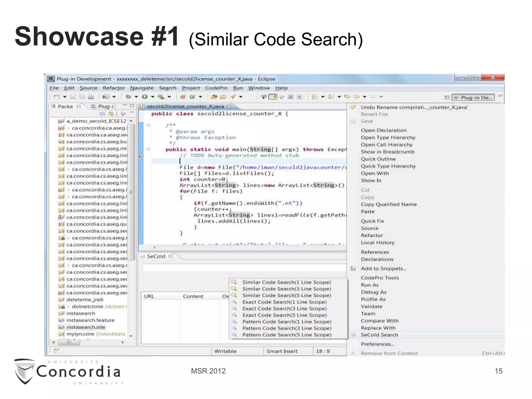Image resolution: width=532 pixels, height=399 pixels.
Task: Open the Package Explorer view menu triangle
Action: pos(132,113)
